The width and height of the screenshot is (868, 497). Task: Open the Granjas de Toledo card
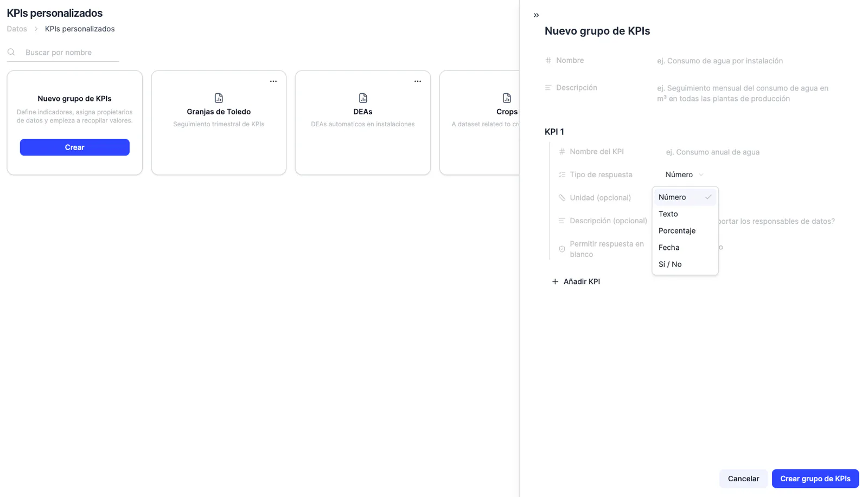[219, 122]
